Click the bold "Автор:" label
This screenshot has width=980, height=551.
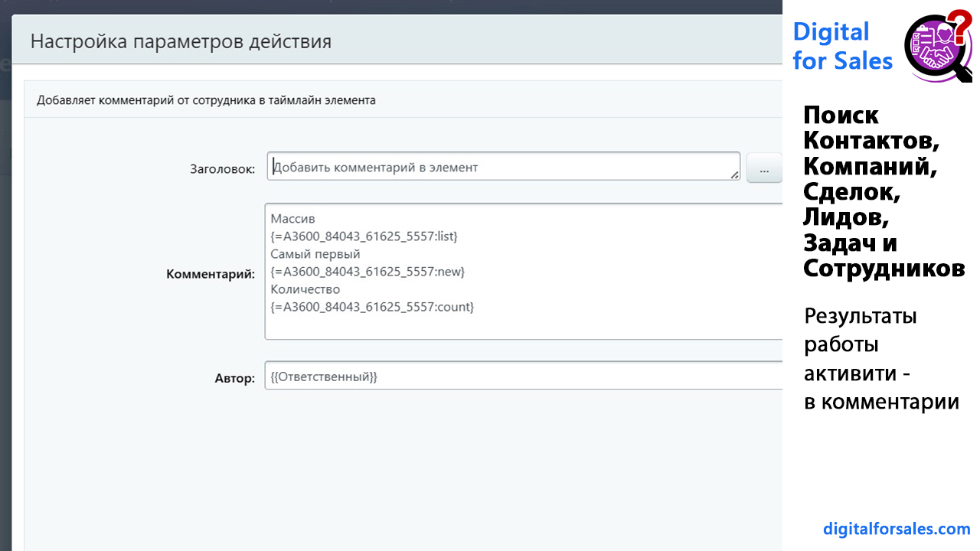(x=234, y=378)
